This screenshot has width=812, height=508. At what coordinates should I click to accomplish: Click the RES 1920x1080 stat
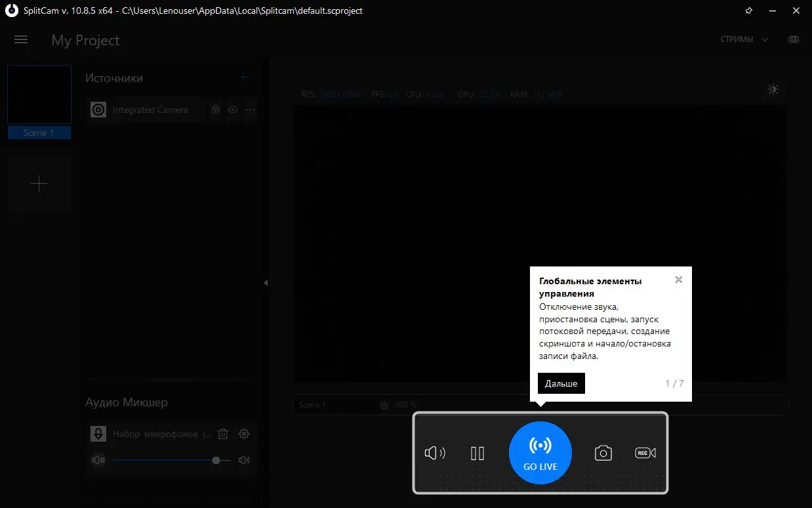(x=330, y=95)
